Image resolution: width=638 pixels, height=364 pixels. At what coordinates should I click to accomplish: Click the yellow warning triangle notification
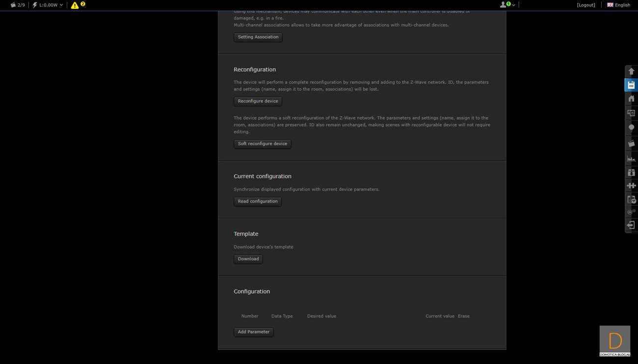(75, 5)
